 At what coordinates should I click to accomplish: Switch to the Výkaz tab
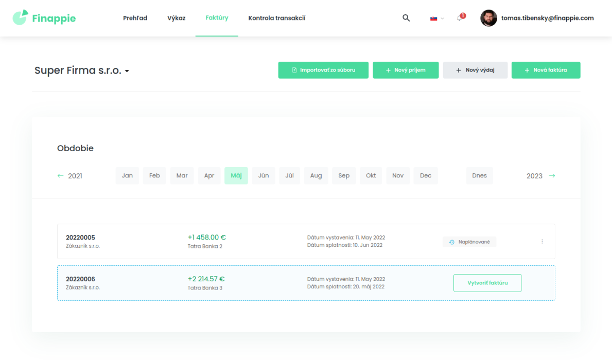[177, 18]
